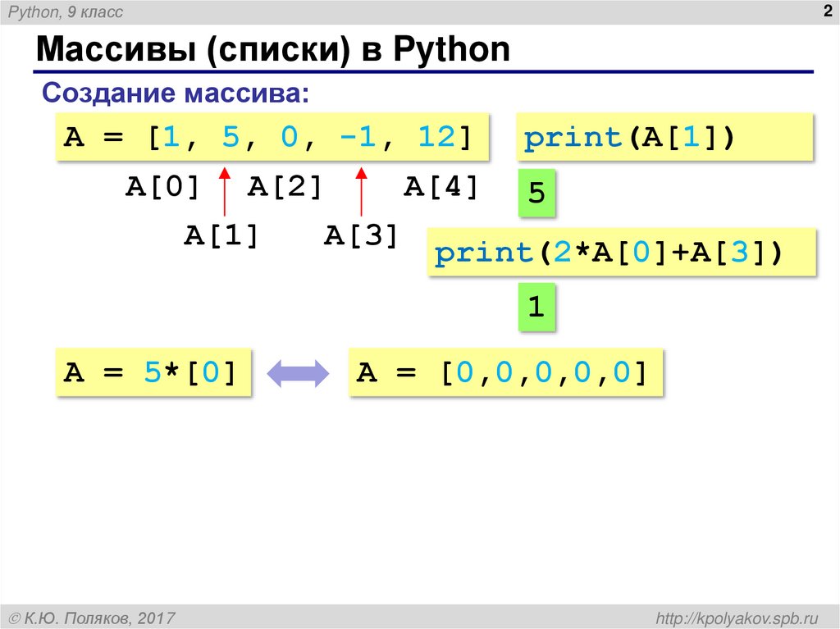The height and width of the screenshot is (629, 840).
Task: Select the print(2*A[0]+A[3]) statement
Action: [622, 253]
